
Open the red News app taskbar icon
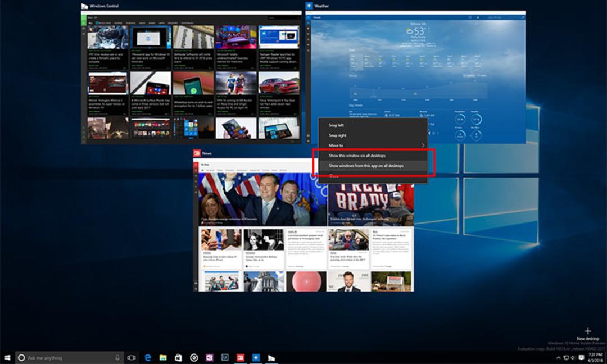point(241,358)
